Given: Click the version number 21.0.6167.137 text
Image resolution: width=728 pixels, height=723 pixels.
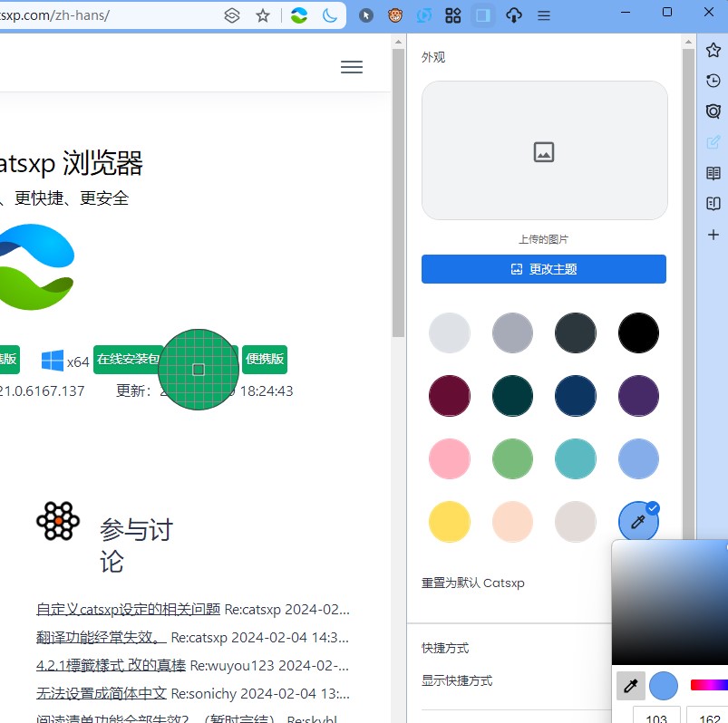Looking at the screenshot, I should tap(43, 391).
